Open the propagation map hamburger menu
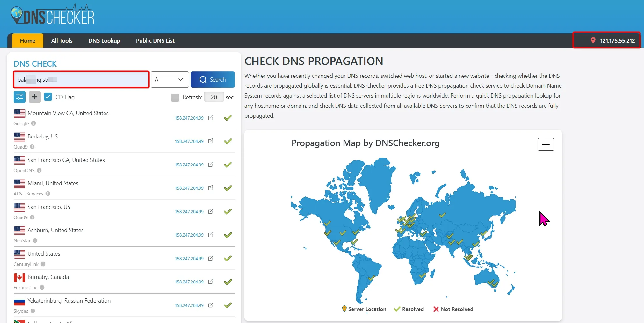Screen dimensions: 644x323 pos(546,144)
